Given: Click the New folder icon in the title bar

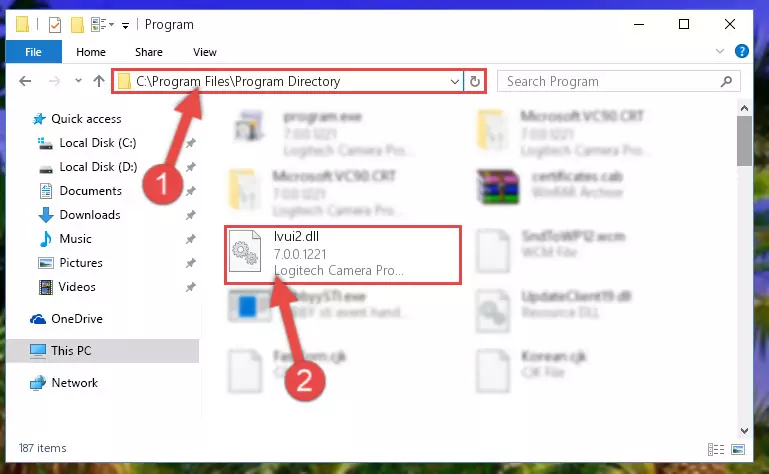Looking at the screenshot, I should coord(77,25).
